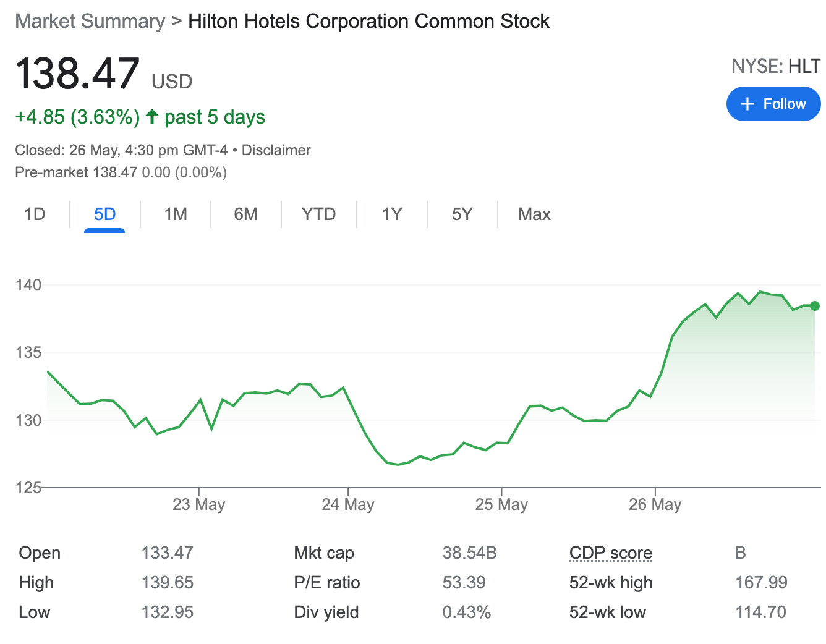This screenshot has height=644, width=826.
Task: Switch to the 5Y chart tab
Action: 462,214
